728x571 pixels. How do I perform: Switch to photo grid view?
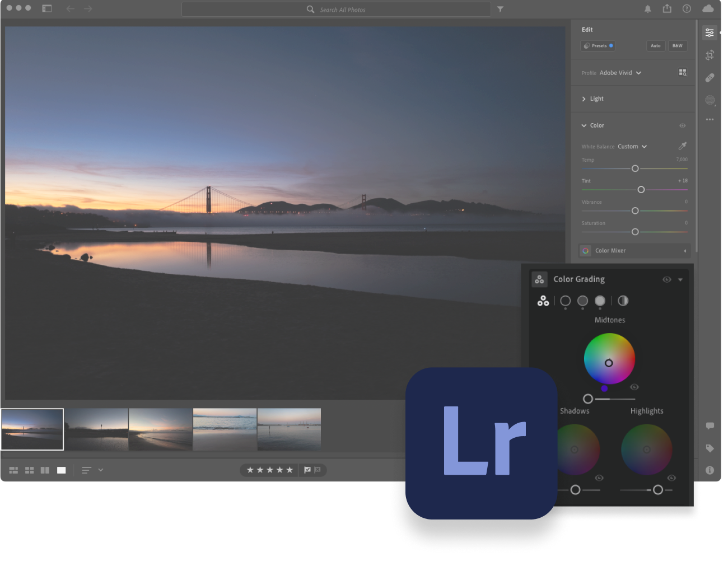13,470
